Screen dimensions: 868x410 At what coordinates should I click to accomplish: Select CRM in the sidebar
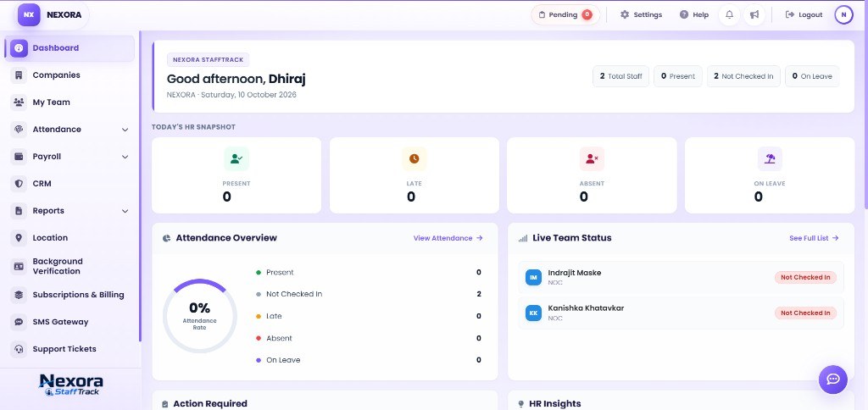pyautogui.click(x=70, y=184)
